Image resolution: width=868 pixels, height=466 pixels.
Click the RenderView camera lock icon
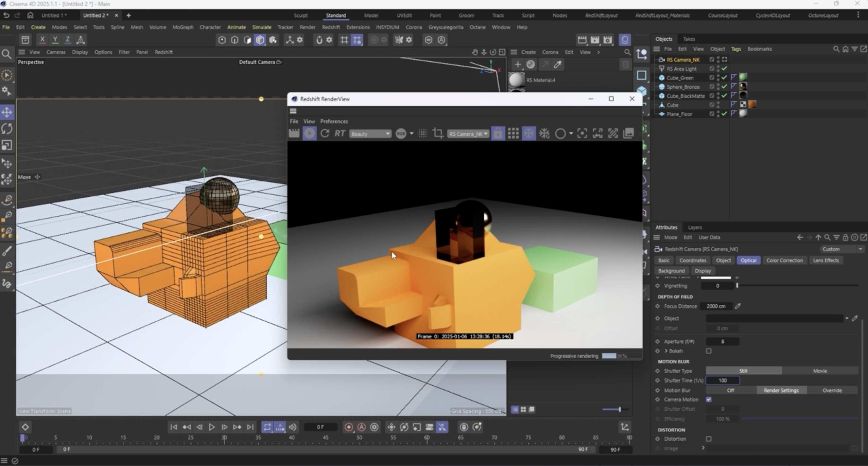pos(498,133)
